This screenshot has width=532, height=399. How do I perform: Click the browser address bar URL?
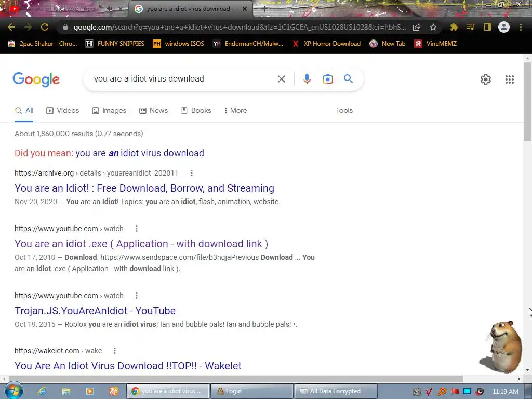pos(240,27)
